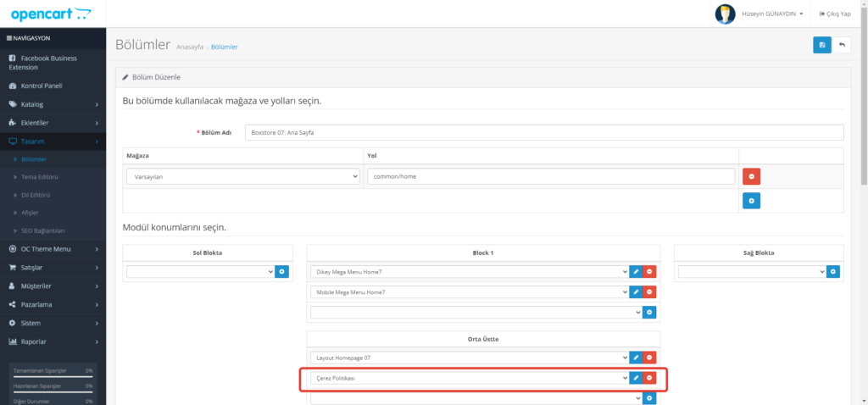The image size is (868, 405).
Task: Remove the common/home route row
Action: (x=751, y=176)
